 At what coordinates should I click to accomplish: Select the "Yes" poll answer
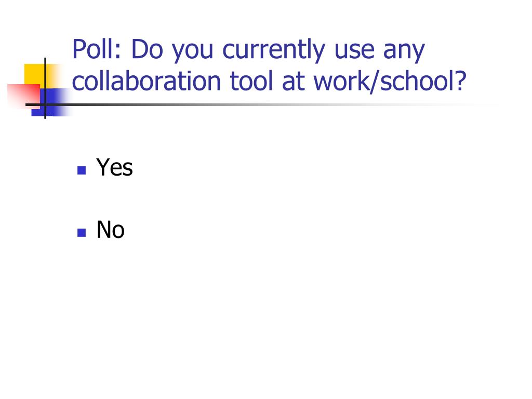coord(114,167)
